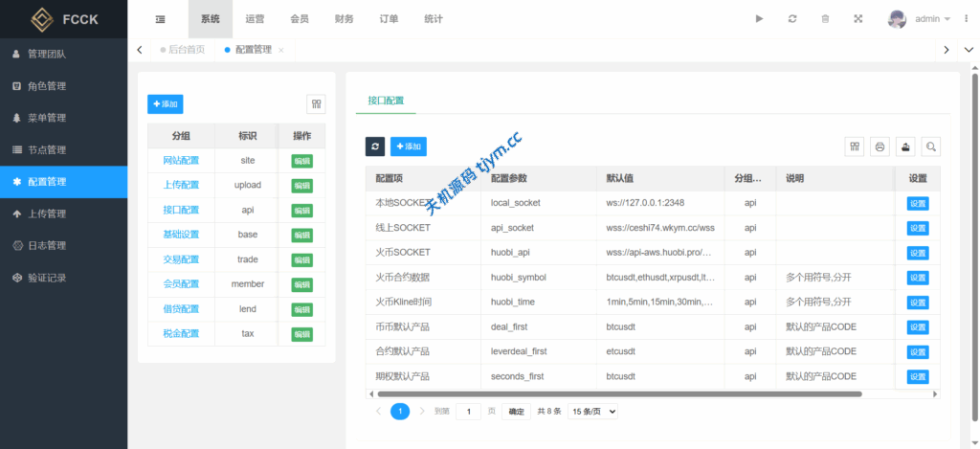980x449 pixels.
Task: Open 验证记录 in the sidebar
Action: (x=64, y=278)
